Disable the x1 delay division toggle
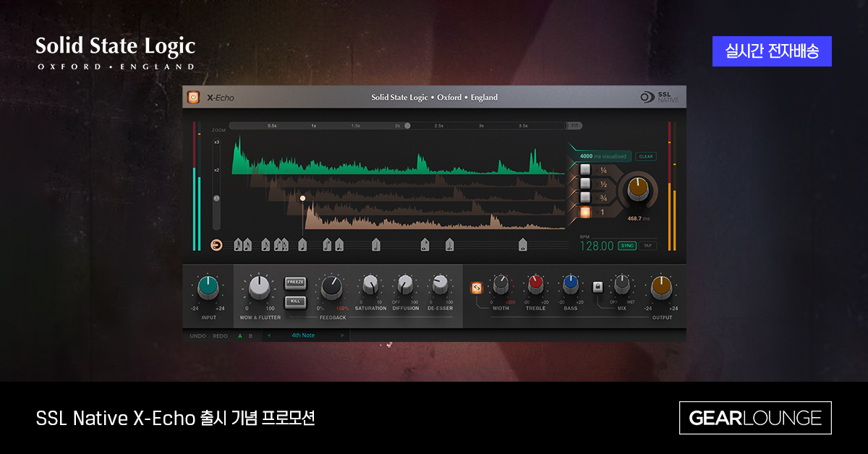Image resolution: width=868 pixels, height=454 pixels. pyautogui.click(x=584, y=211)
